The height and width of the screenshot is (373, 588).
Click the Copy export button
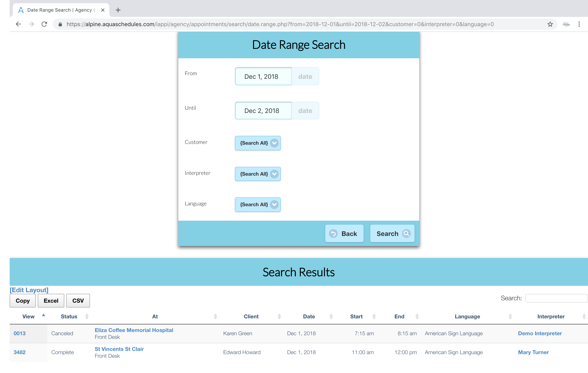[23, 300]
